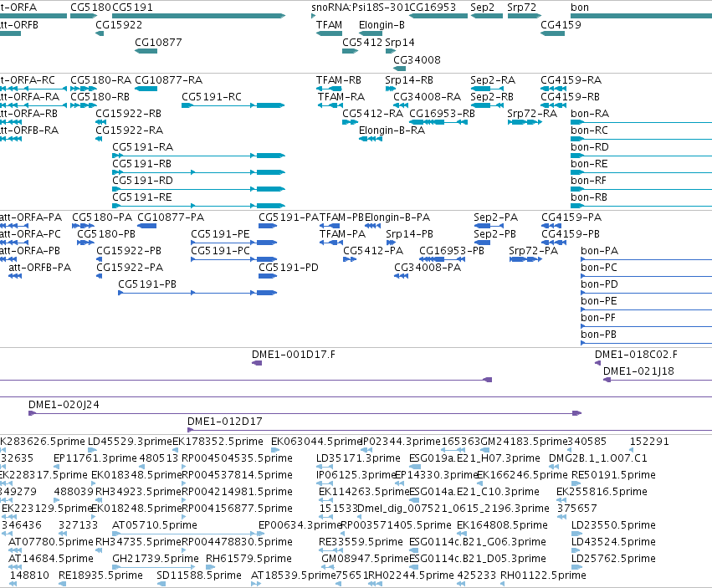Viewport: 712px width, 588px height.
Task: Click the DME1-020J24 clone label
Action: tap(64, 405)
